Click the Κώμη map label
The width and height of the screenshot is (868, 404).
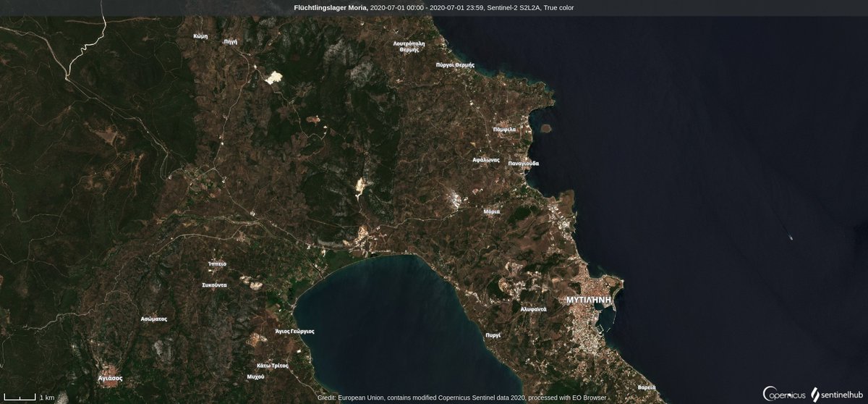click(201, 35)
